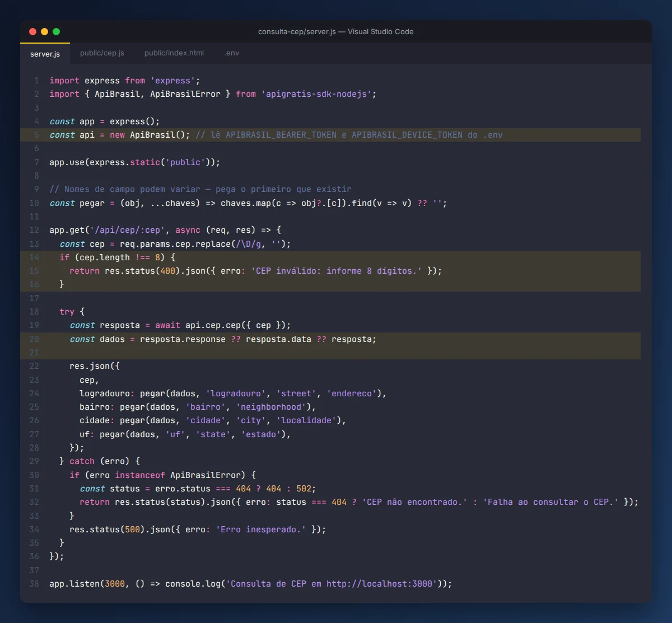Click the 'pegar' function name on line 10
The width and height of the screenshot is (672, 623).
coord(92,203)
